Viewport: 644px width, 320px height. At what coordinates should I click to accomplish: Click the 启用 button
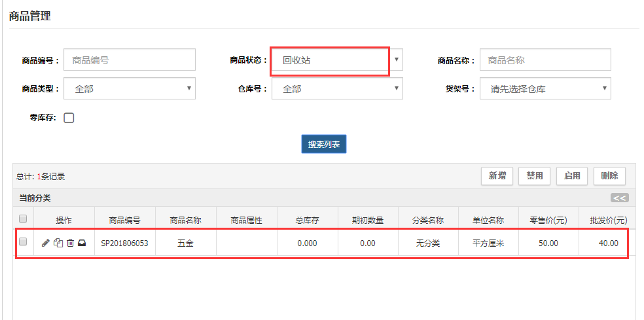tap(572, 176)
